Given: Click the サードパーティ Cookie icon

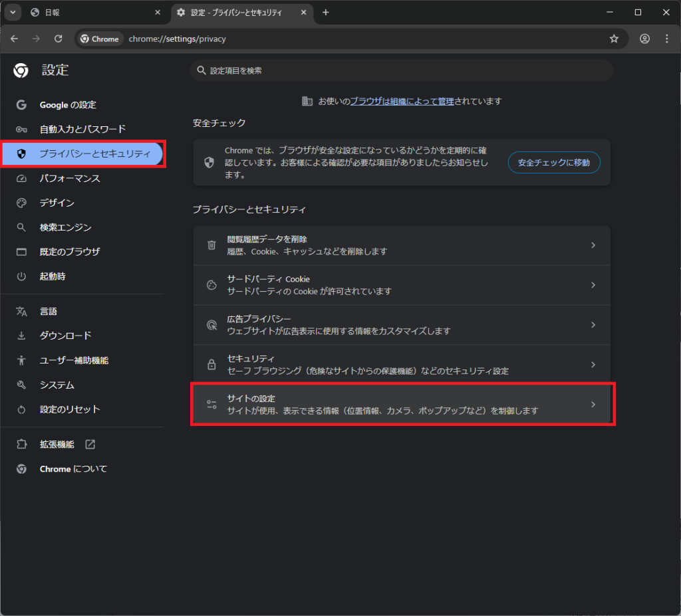Looking at the screenshot, I should tap(211, 285).
